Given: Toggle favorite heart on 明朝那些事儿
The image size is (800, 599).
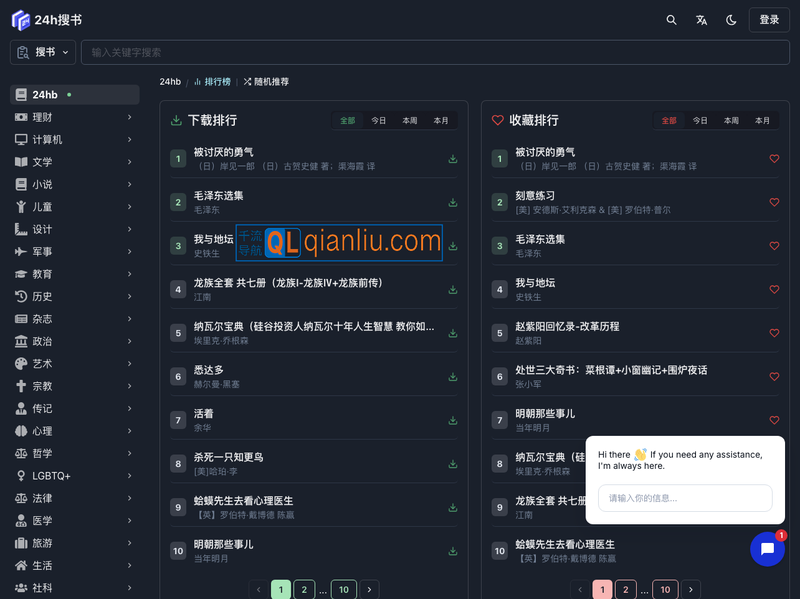Looking at the screenshot, I should coord(774,421).
